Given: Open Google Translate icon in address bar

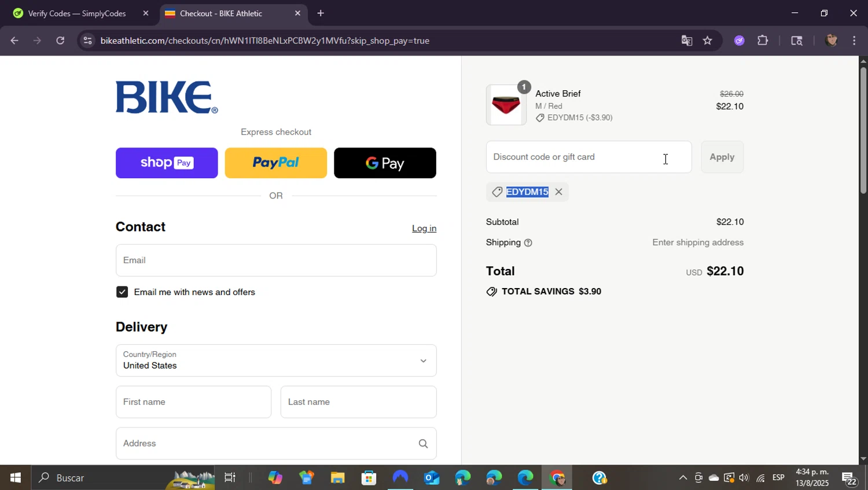Looking at the screenshot, I should pyautogui.click(x=687, y=40).
